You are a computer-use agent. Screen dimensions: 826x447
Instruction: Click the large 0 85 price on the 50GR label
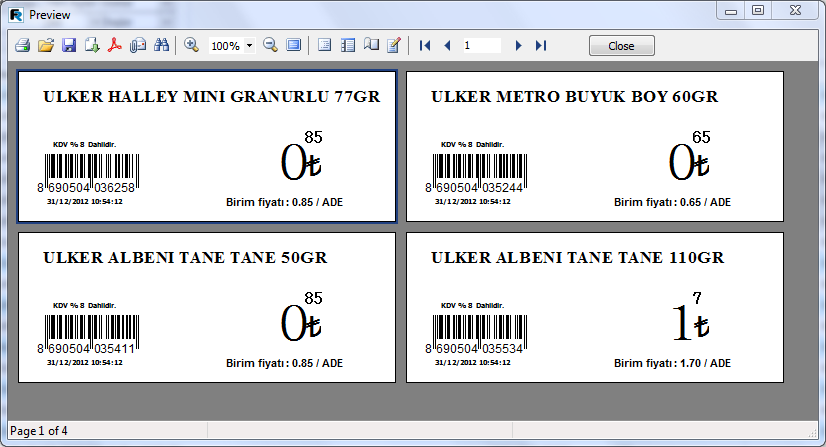302,317
